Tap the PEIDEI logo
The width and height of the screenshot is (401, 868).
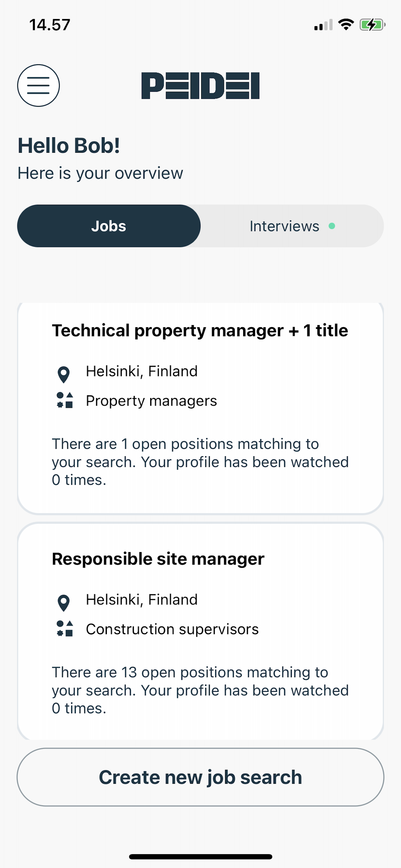200,86
